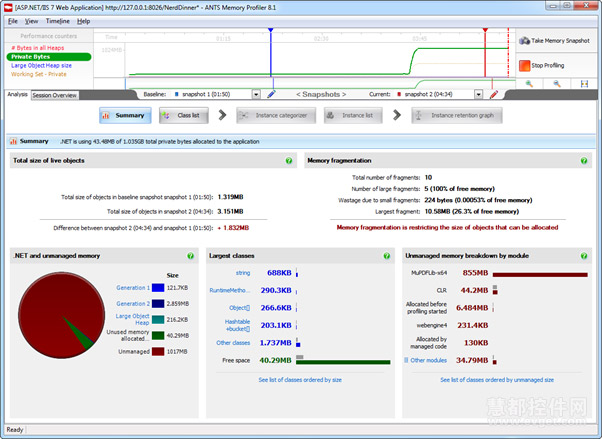Open the Instance categorizer view

coord(276,115)
